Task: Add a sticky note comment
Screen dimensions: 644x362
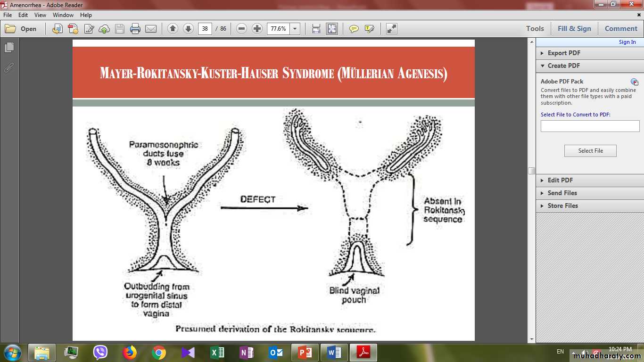Action: click(354, 29)
